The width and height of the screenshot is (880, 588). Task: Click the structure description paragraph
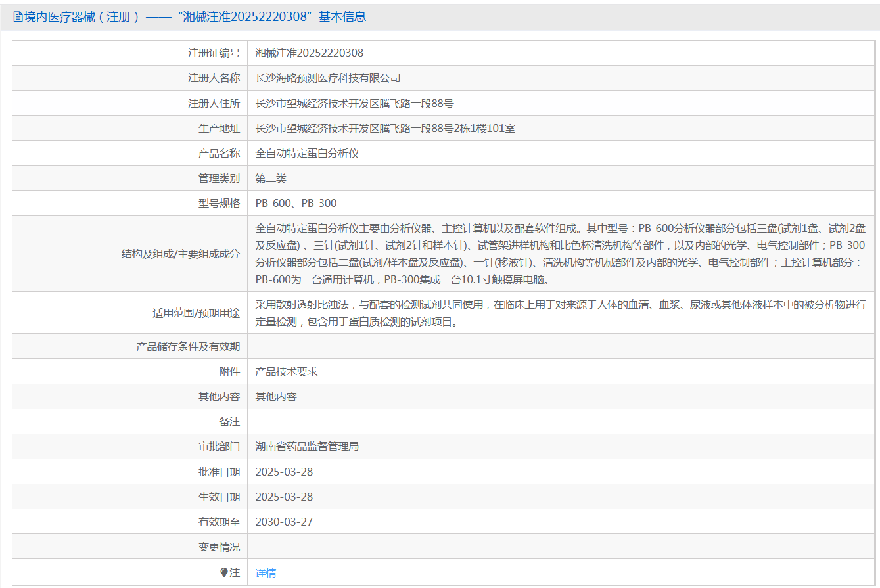point(561,254)
